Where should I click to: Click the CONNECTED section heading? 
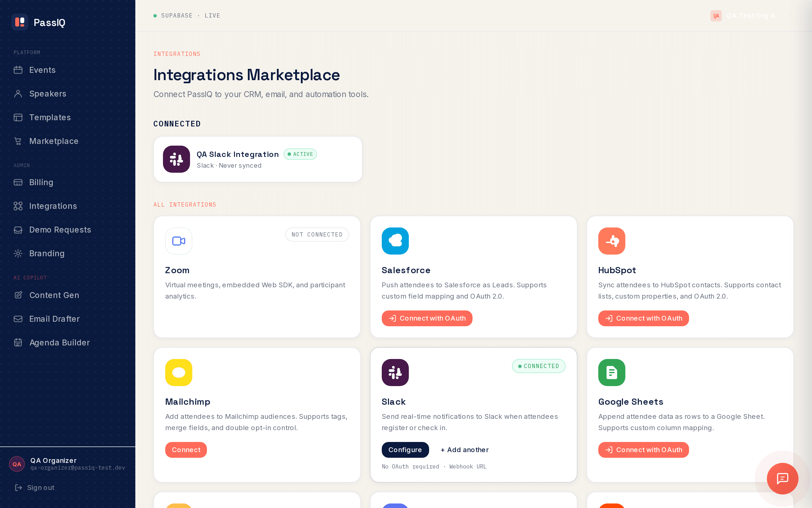[177, 124]
